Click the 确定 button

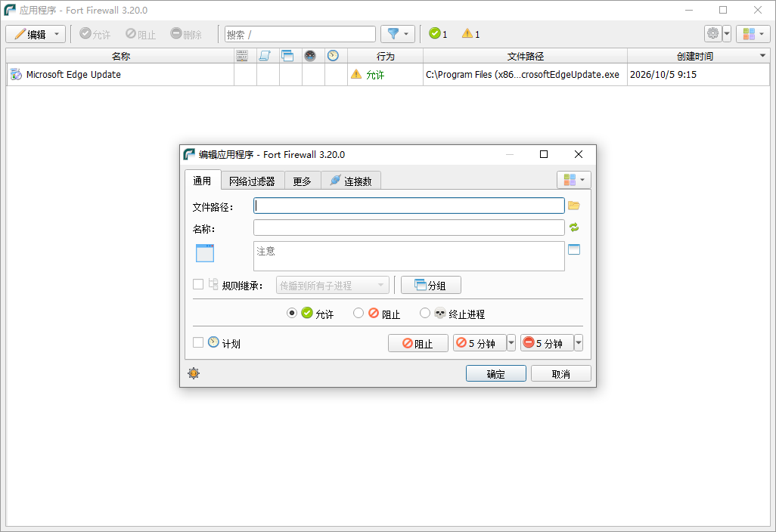tap(496, 374)
